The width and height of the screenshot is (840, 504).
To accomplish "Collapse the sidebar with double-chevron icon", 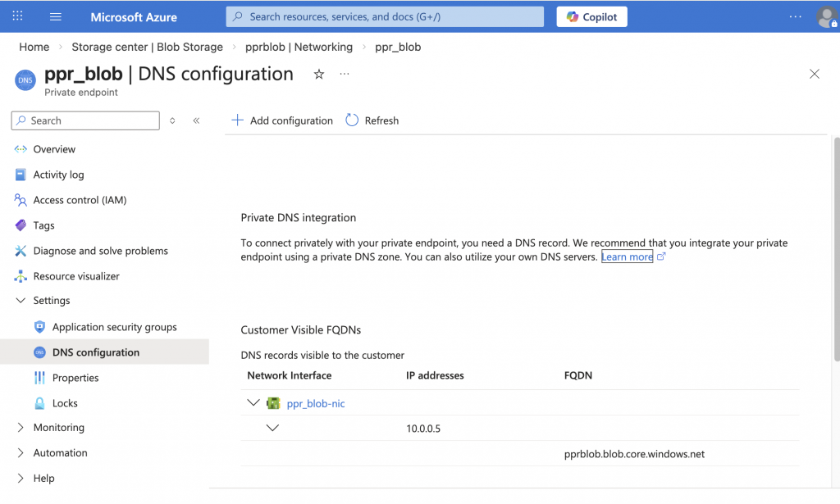I will point(197,120).
